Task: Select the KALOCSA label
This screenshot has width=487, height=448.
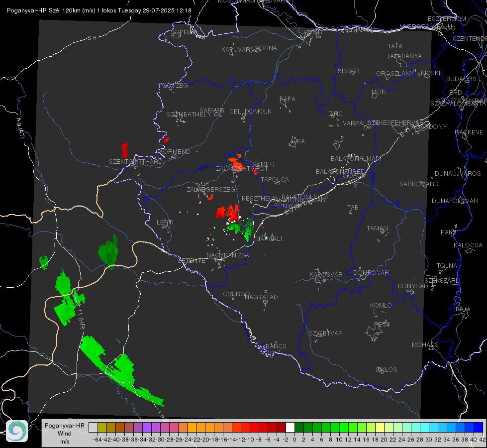Action: (468, 245)
